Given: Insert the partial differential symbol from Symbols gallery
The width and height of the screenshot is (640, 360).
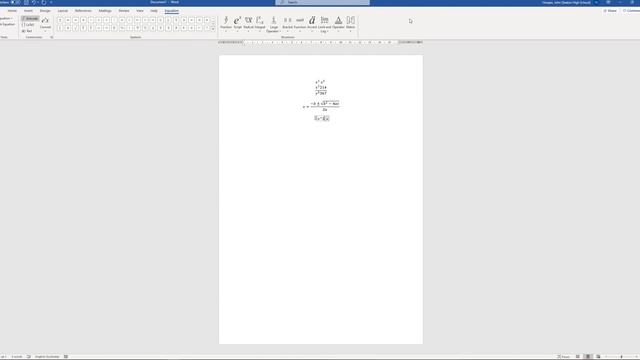Looking at the screenshot, I should coord(68,28).
